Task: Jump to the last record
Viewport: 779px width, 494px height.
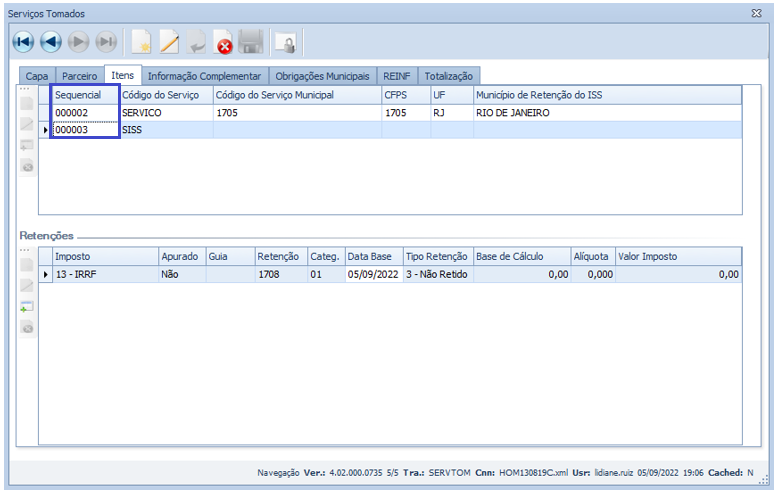Action: pos(106,42)
